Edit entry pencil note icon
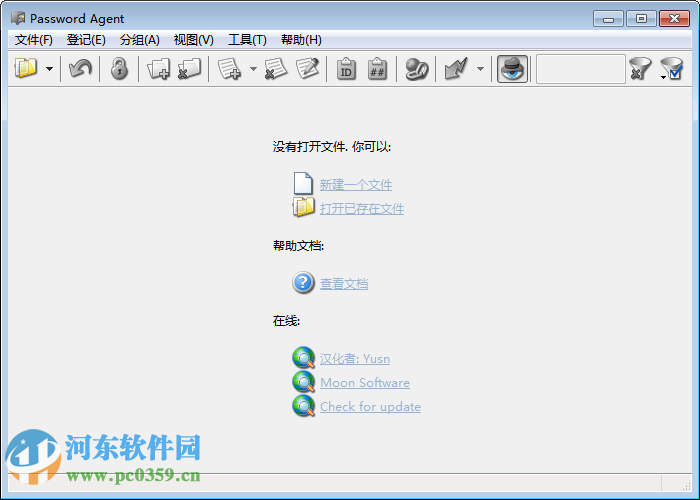 (308, 69)
